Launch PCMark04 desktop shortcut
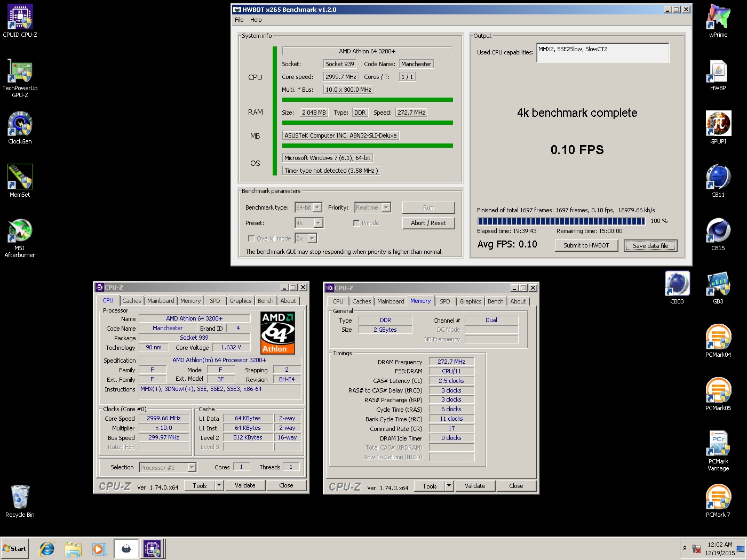The width and height of the screenshot is (747, 560). [718, 341]
